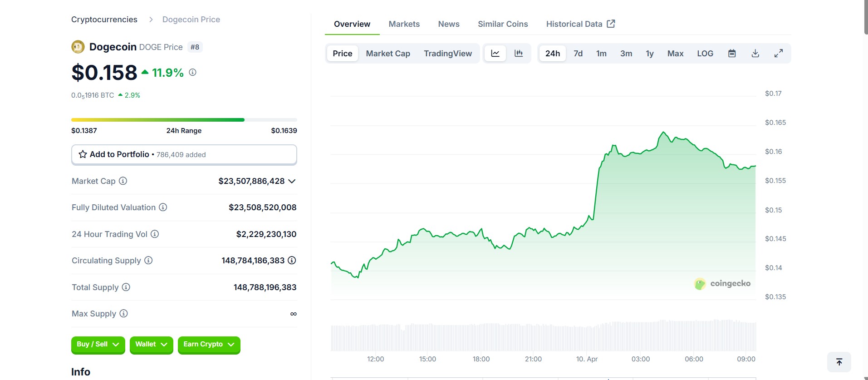Click the info icon beside 11.9% change

coord(192,72)
